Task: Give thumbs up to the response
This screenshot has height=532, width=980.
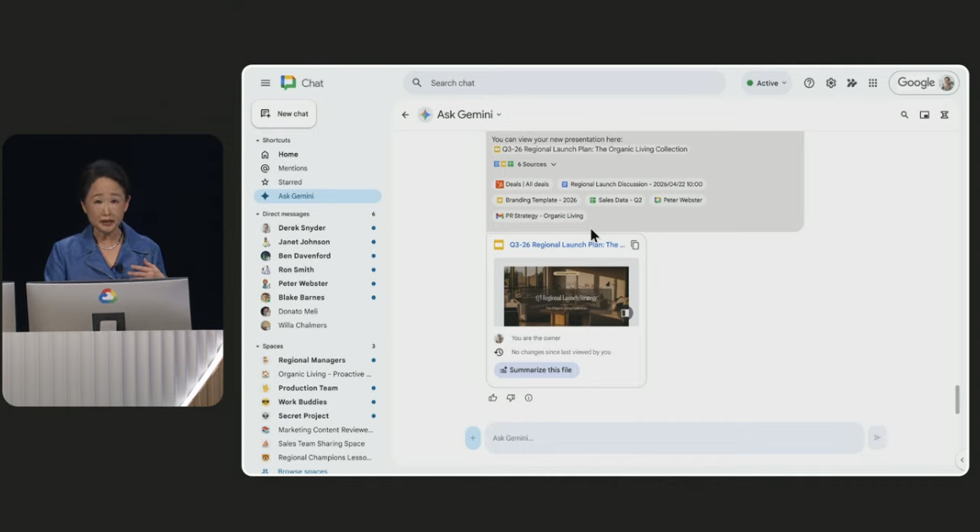Action: coord(493,398)
